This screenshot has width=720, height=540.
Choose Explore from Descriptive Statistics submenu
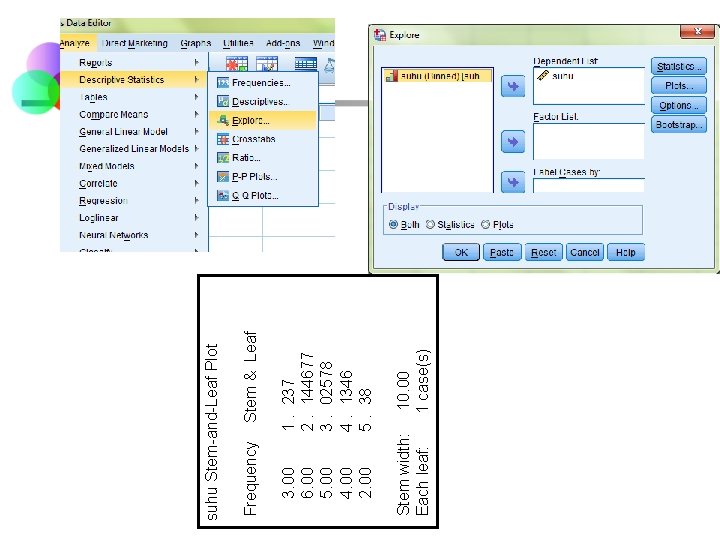tap(263, 120)
